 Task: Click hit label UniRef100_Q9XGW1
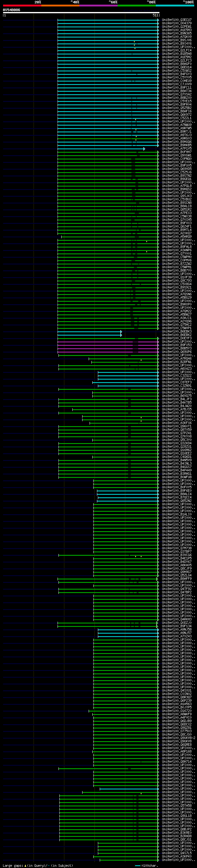(176, 155)
